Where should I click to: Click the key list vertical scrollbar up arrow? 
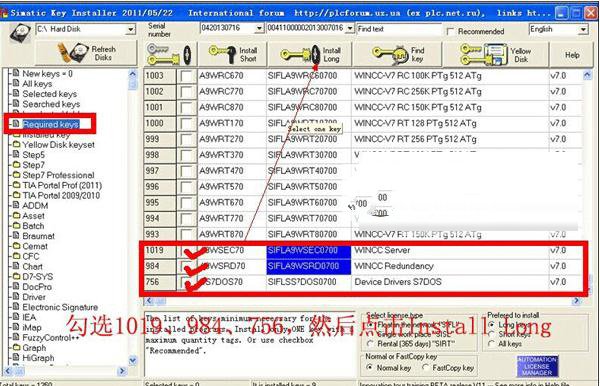[x=587, y=75]
